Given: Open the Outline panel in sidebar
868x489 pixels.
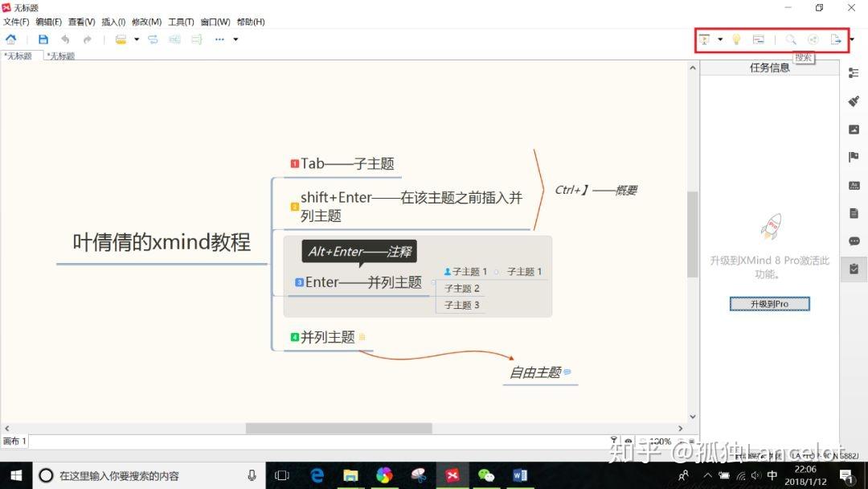Looking at the screenshot, I should coord(854,73).
